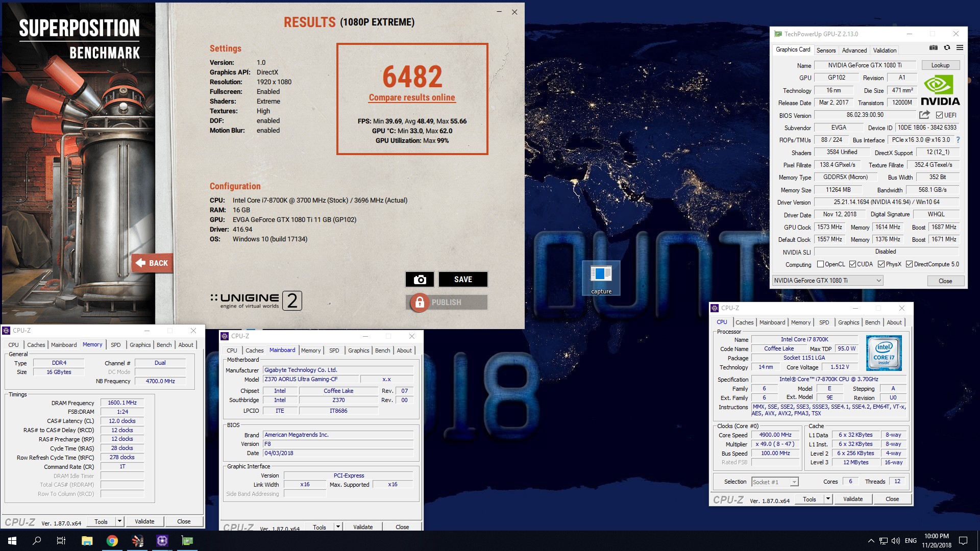Toggle the PhysX checkbox
This screenshot has width=980, height=551.
pos(881,264)
